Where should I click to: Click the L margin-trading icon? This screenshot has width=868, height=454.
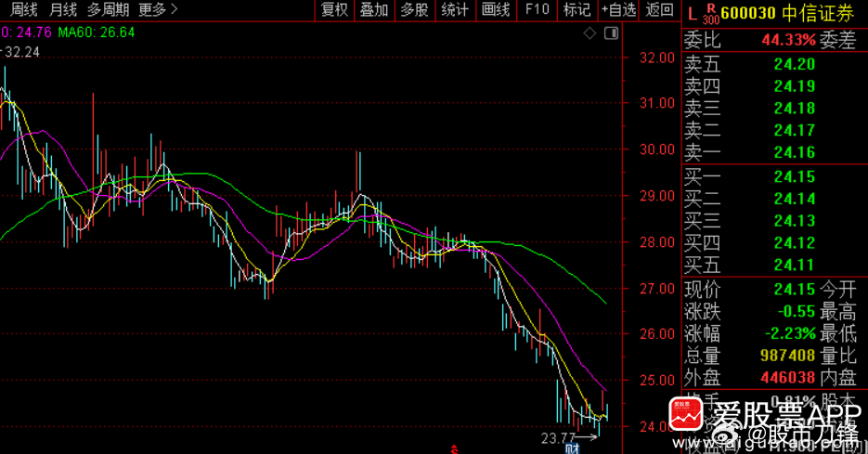coord(692,13)
